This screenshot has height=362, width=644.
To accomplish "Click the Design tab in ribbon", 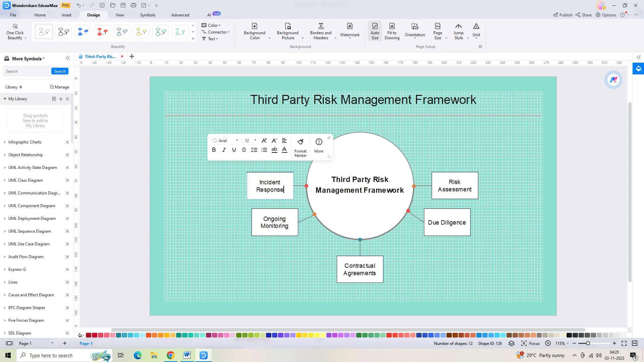I will (93, 15).
